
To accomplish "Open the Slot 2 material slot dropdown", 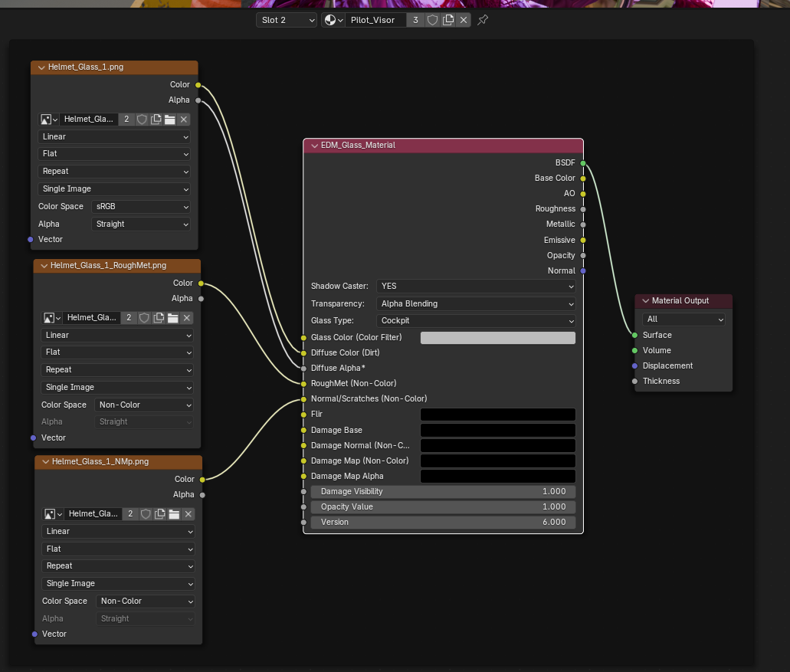I will tap(287, 20).
